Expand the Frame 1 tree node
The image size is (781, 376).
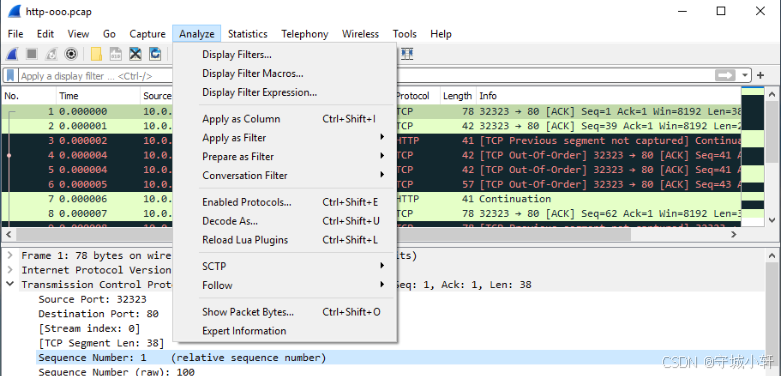(x=9, y=256)
